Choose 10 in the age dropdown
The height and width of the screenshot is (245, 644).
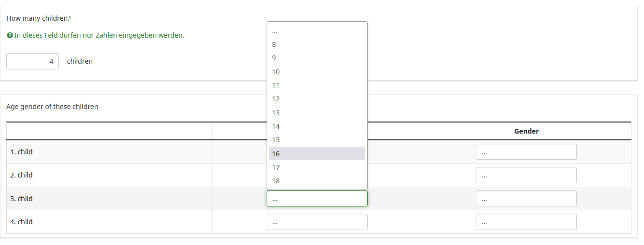(x=317, y=72)
